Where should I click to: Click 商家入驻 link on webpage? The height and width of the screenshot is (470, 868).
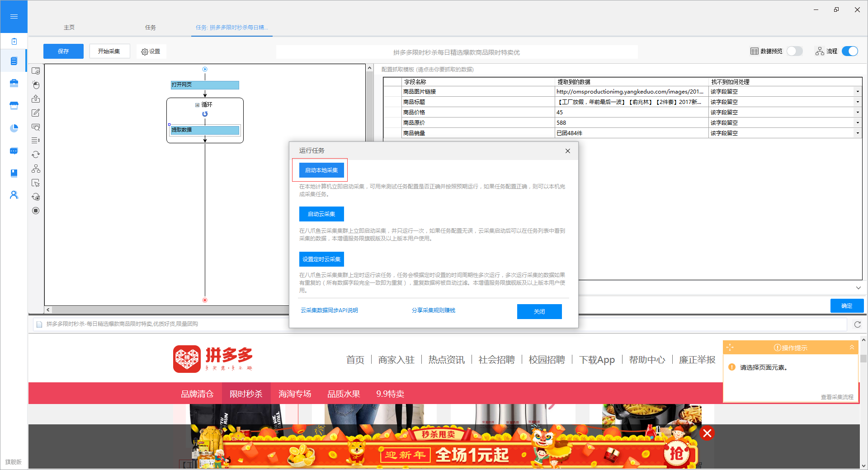click(396, 360)
